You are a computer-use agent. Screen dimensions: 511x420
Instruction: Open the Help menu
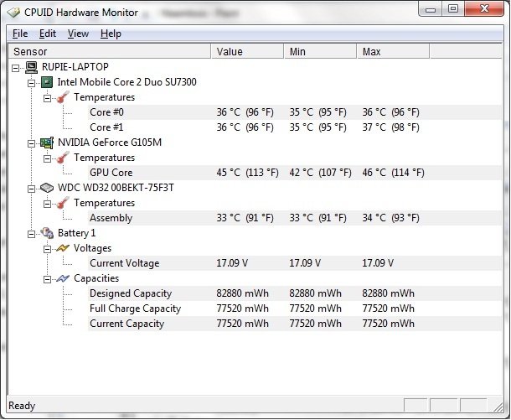point(111,34)
